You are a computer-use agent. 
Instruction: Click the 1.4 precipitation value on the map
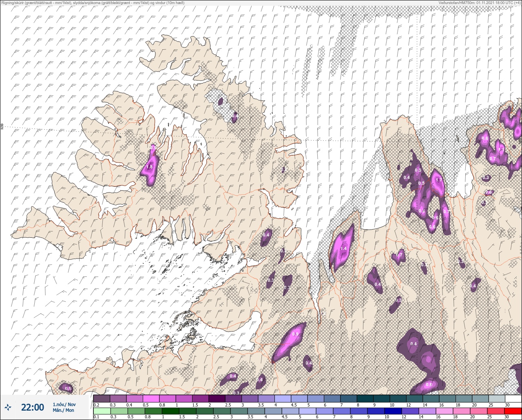343,248
